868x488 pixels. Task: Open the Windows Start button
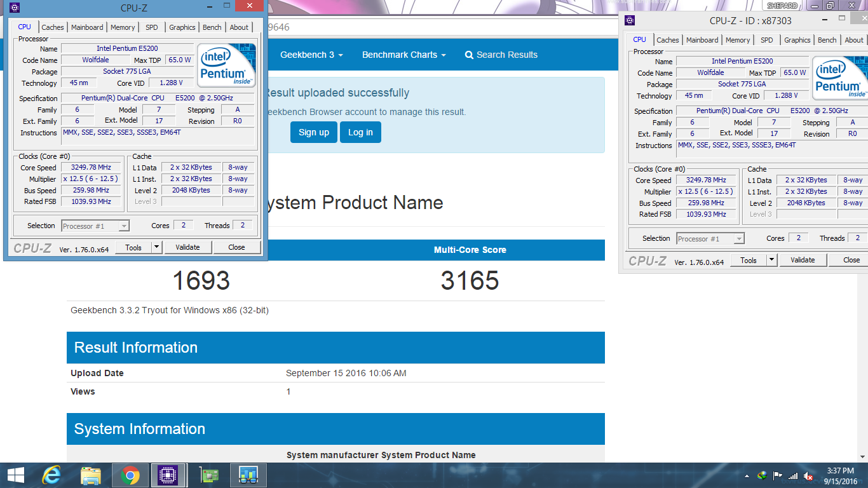(15, 475)
